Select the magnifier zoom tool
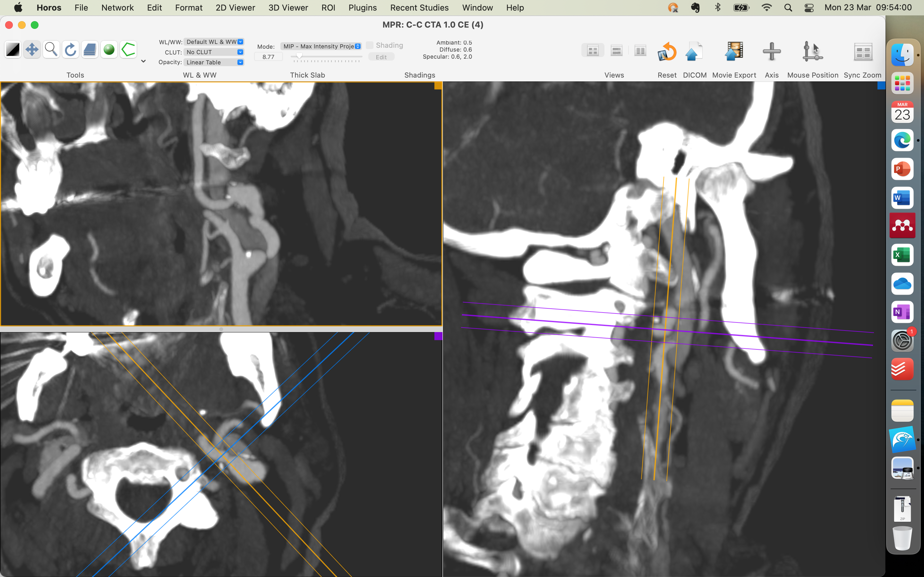Screen dimensions: 924x577 click(x=51, y=50)
